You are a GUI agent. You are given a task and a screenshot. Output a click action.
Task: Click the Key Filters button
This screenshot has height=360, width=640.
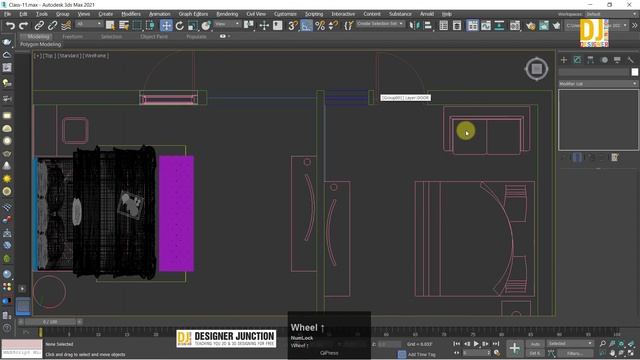[576, 353]
